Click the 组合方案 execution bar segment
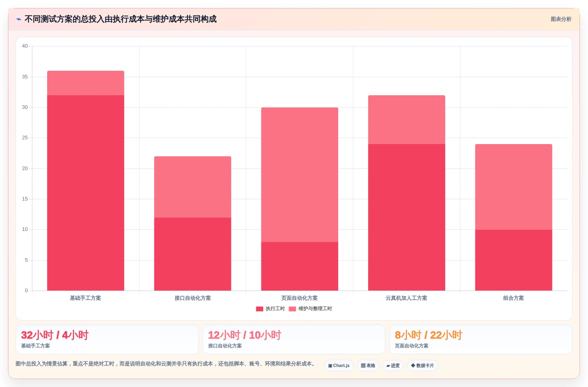 coord(514,260)
